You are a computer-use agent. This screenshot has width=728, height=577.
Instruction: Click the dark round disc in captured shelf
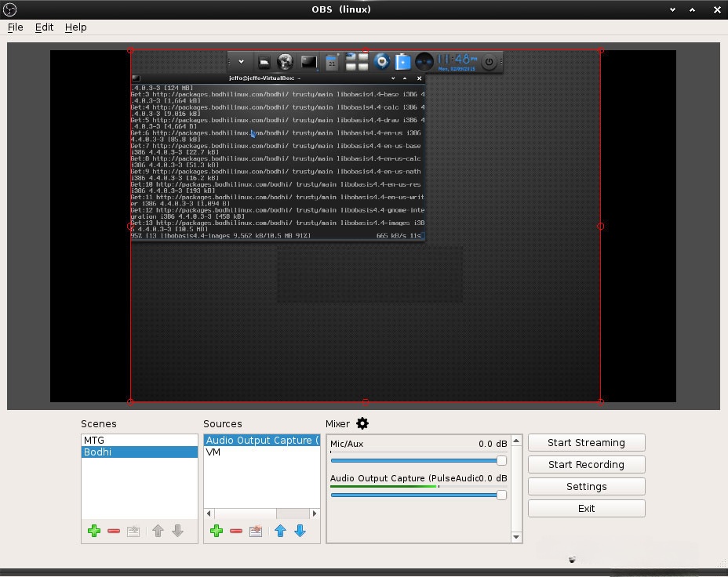[x=424, y=62]
